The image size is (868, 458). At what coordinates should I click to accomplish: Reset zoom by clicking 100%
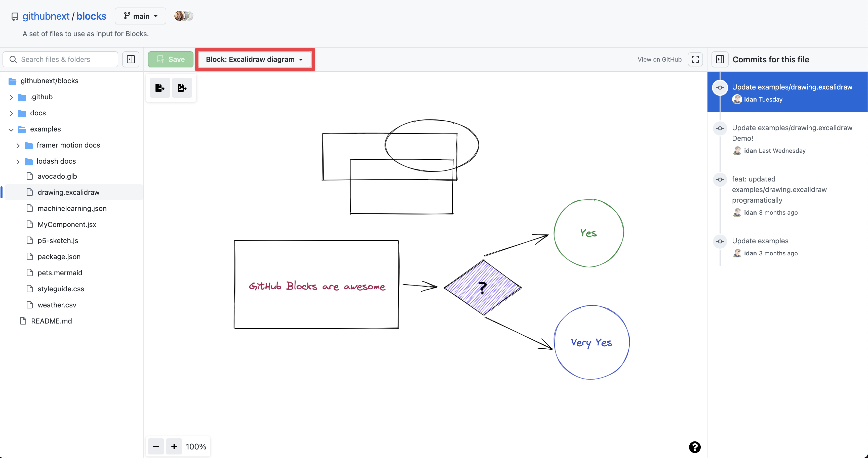(x=196, y=446)
